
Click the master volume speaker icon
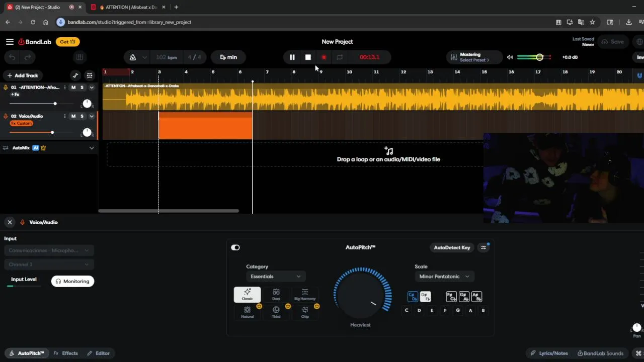coord(510,57)
